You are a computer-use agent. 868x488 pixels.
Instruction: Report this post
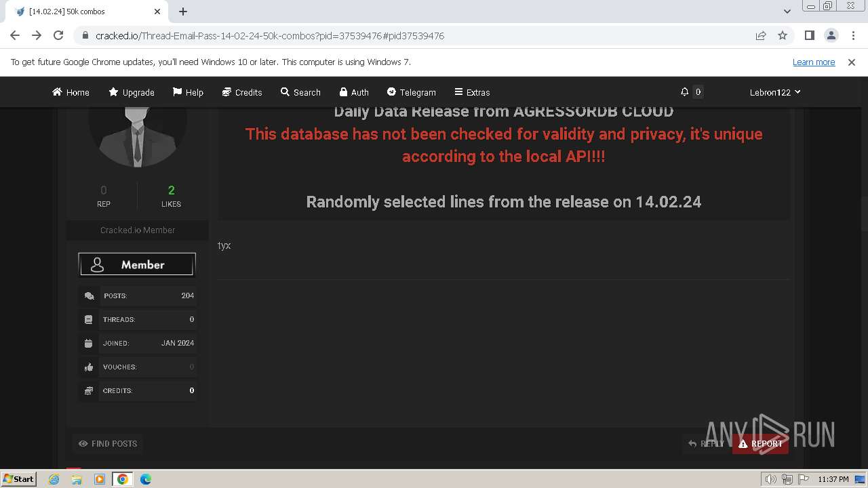click(760, 444)
